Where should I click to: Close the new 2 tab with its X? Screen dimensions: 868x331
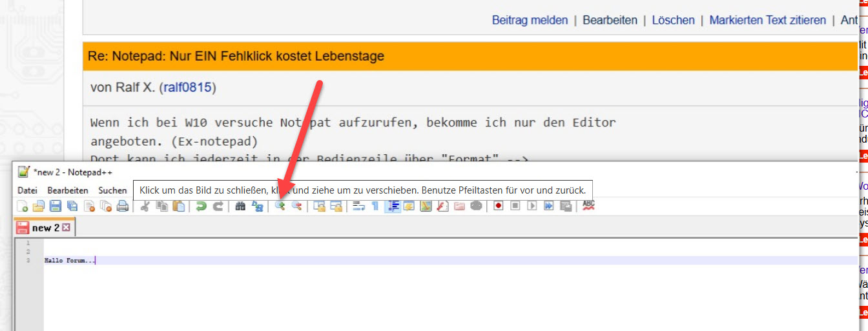click(66, 228)
